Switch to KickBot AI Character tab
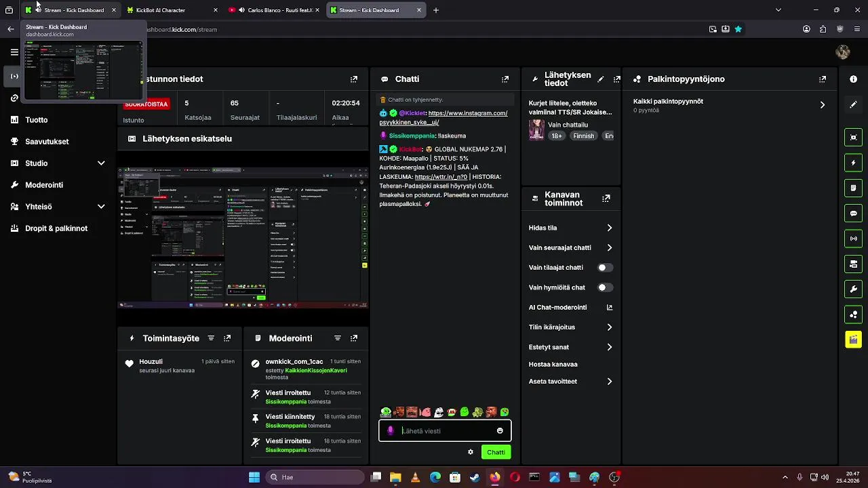This screenshot has width=868, height=488. (172, 10)
